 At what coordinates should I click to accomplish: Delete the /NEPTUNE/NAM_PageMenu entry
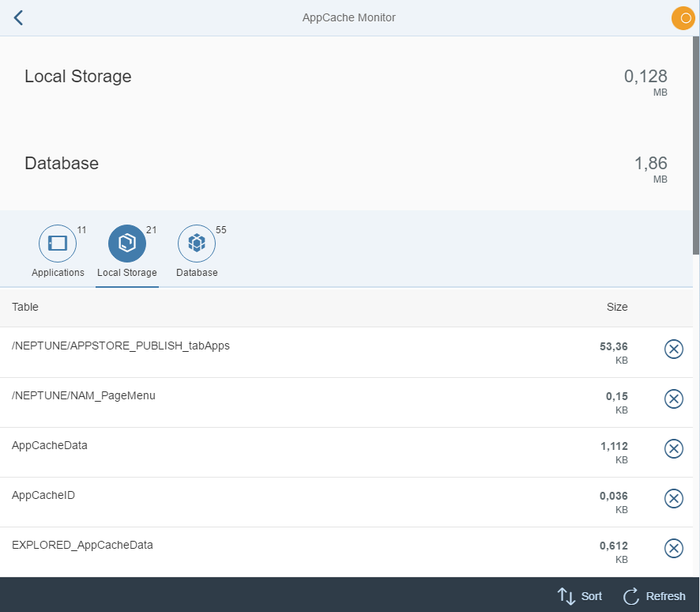(673, 399)
